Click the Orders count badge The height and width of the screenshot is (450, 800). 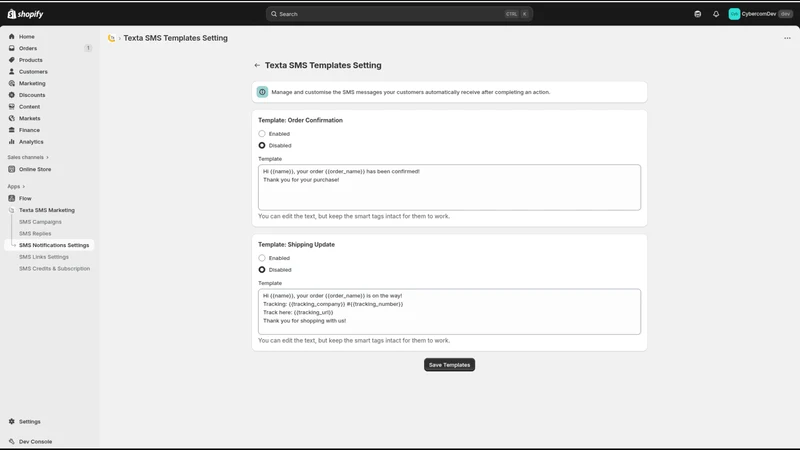[88, 48]
